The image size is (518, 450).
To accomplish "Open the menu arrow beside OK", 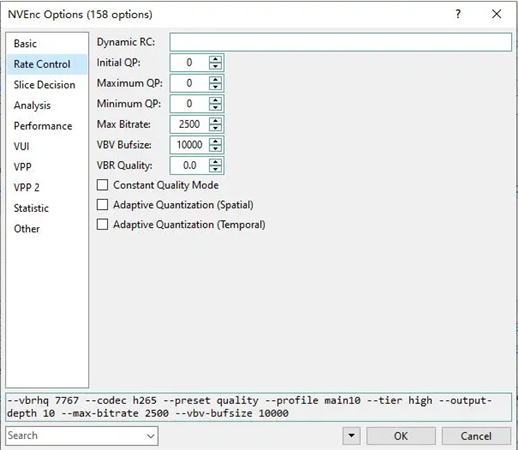I will tap(351, 436).
